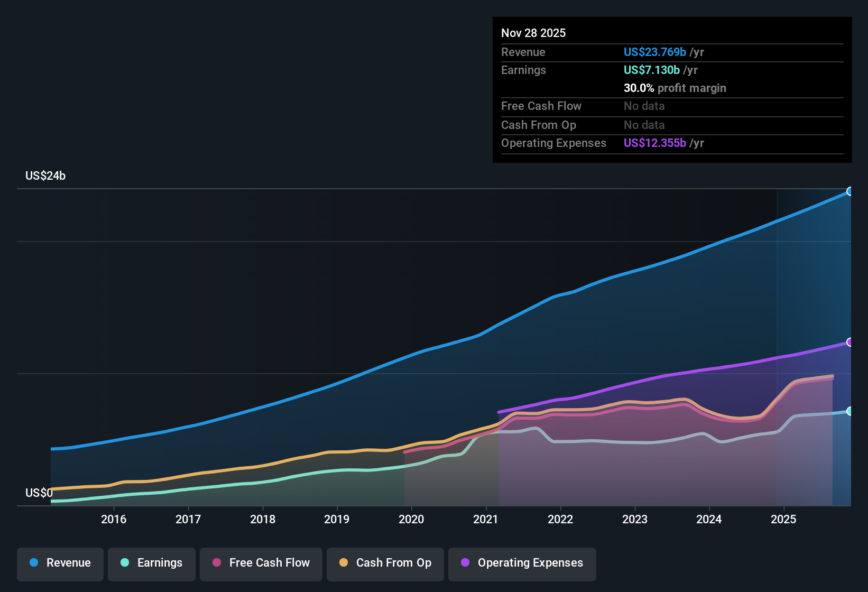Open the Earnings legend filter
Screen dimensions: 868x592
coord(151,563)
